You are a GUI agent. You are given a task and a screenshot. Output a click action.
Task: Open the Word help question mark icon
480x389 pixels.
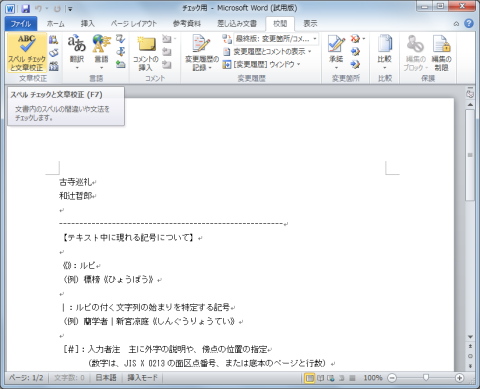469,23
